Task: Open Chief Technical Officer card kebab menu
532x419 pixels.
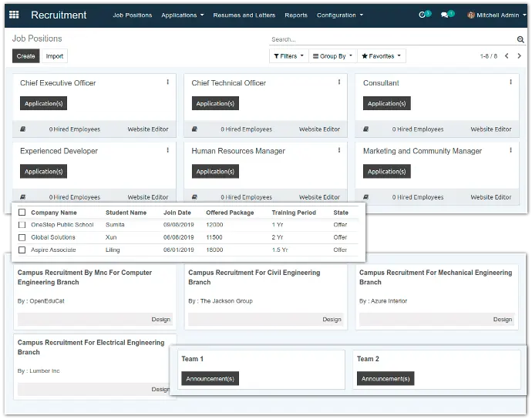Action: (x=339, y=82)
